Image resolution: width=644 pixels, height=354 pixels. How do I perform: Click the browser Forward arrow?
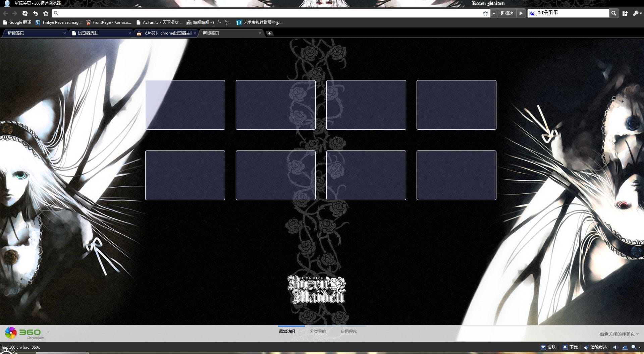coord(15,13)
